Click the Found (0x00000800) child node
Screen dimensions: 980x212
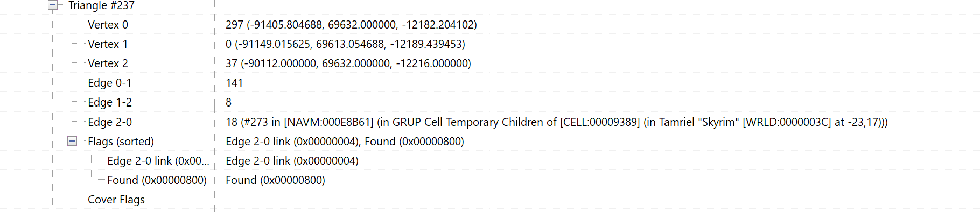click(157, 180)
